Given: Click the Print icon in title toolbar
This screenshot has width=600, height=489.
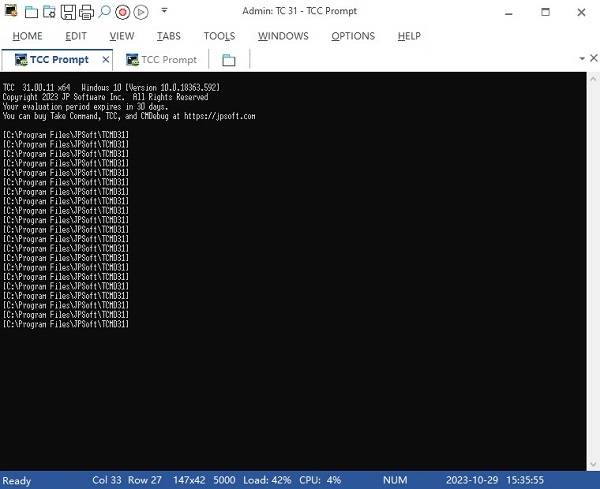Looking at the screenshot, I should click(x=87, y=12).
